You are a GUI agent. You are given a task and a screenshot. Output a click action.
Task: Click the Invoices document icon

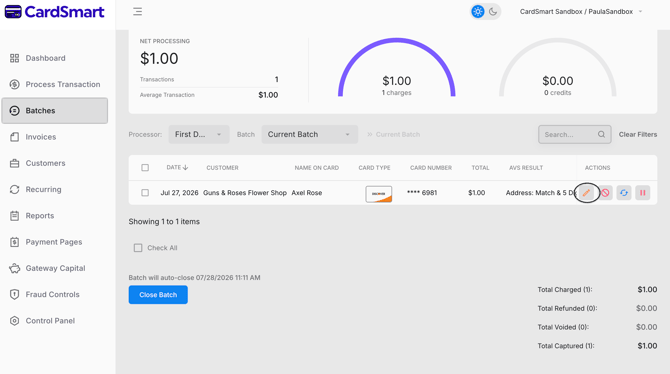(15, 137)
